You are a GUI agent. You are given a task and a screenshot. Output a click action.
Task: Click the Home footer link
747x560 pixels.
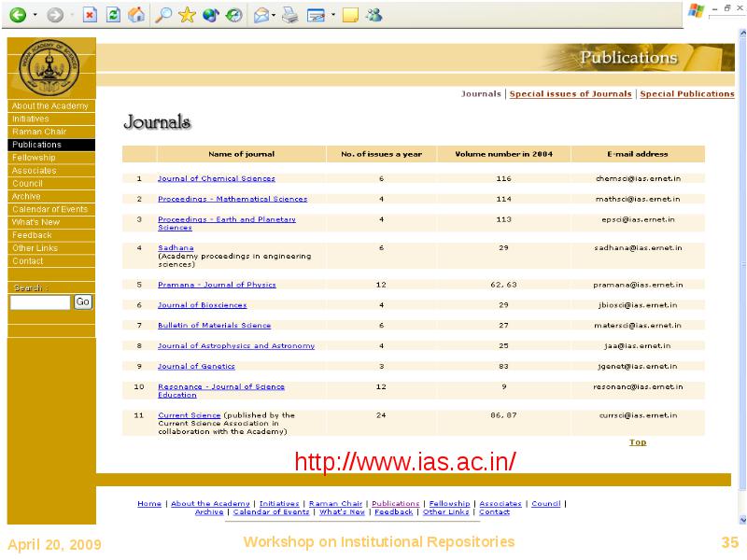coord(149,504)
